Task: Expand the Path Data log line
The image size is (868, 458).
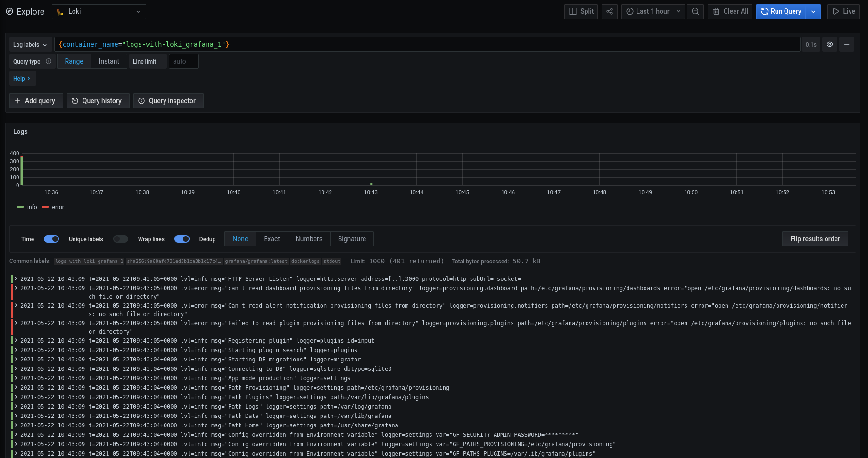Action: 16,416
